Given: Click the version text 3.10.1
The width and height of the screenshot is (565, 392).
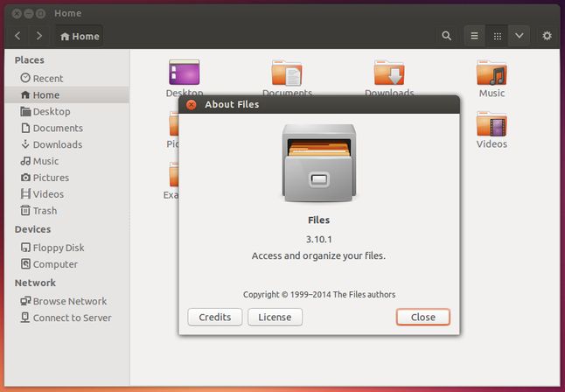Looking at the screenshot, I should tap(319, 239).
